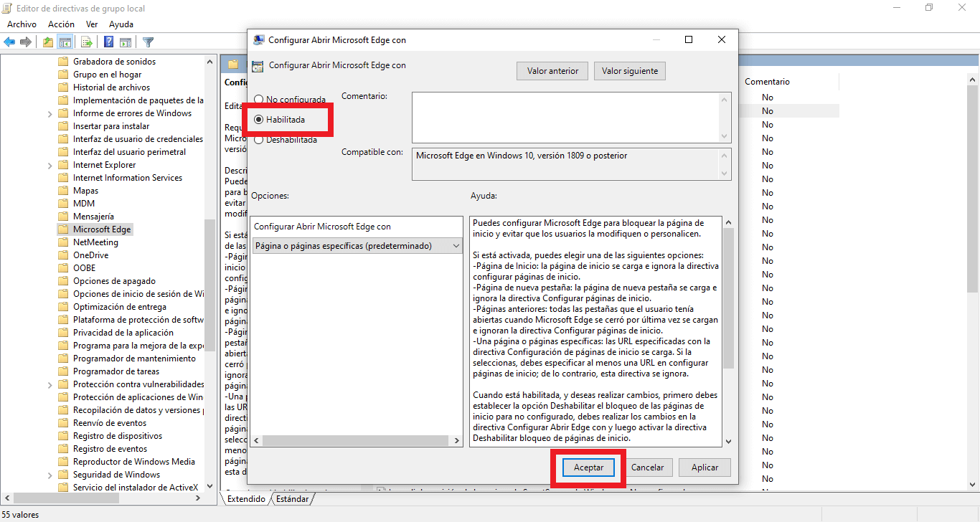Click the folder icon of Grupo en el hogar
This screenshot has width=980, height=522.
point(63,75)
